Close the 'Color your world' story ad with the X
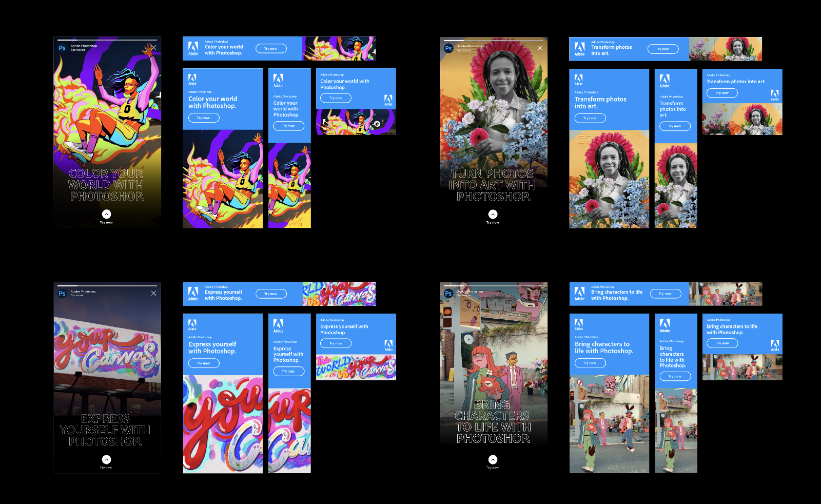 point(153,48)
